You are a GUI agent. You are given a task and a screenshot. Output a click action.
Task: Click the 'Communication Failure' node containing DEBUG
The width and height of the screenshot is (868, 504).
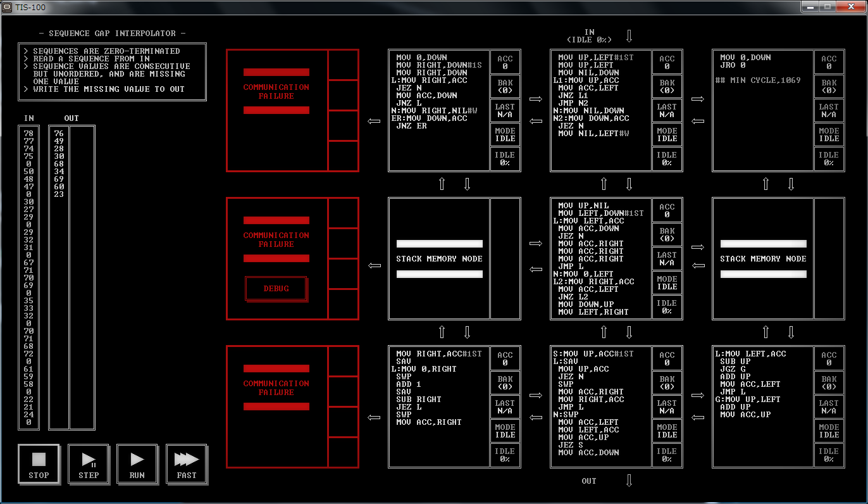(x=292, y=258)
